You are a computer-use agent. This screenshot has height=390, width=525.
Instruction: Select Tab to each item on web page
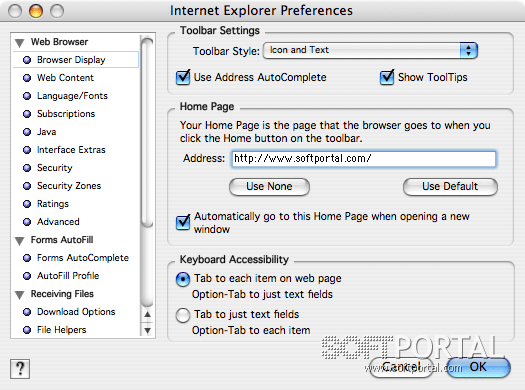pyautogui.click(x=183, y=279)
